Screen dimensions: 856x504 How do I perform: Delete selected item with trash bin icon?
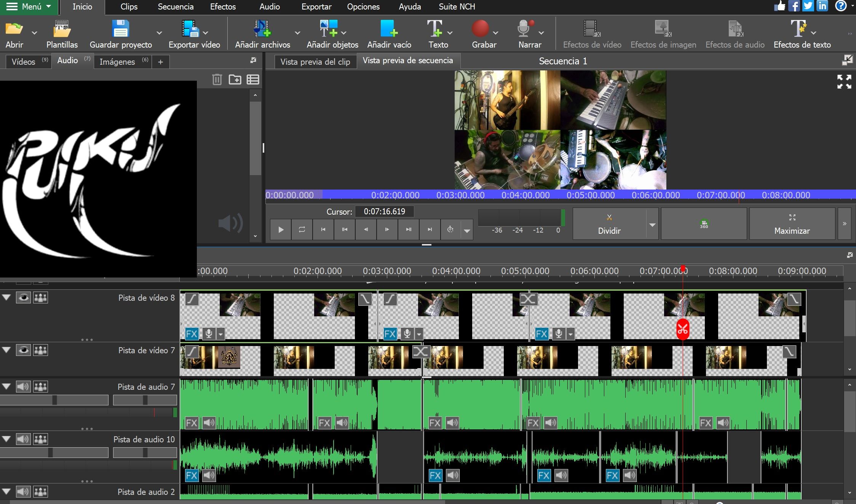tap(217, 79)
